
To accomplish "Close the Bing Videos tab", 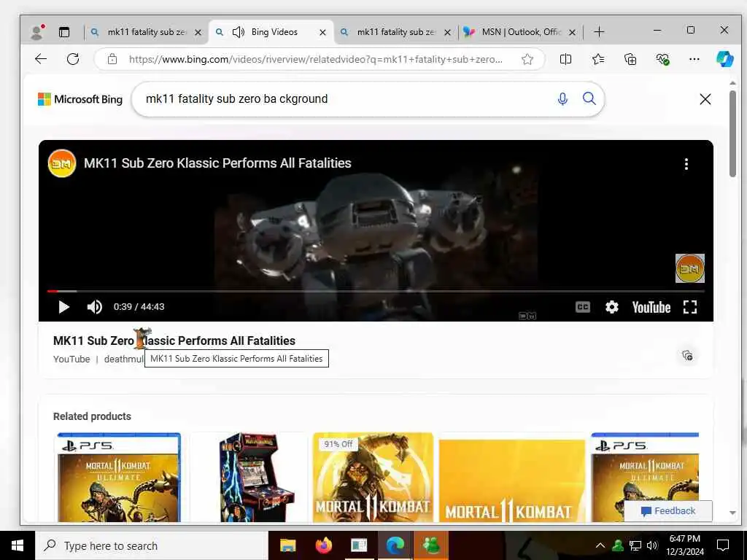I will [322, 32].
